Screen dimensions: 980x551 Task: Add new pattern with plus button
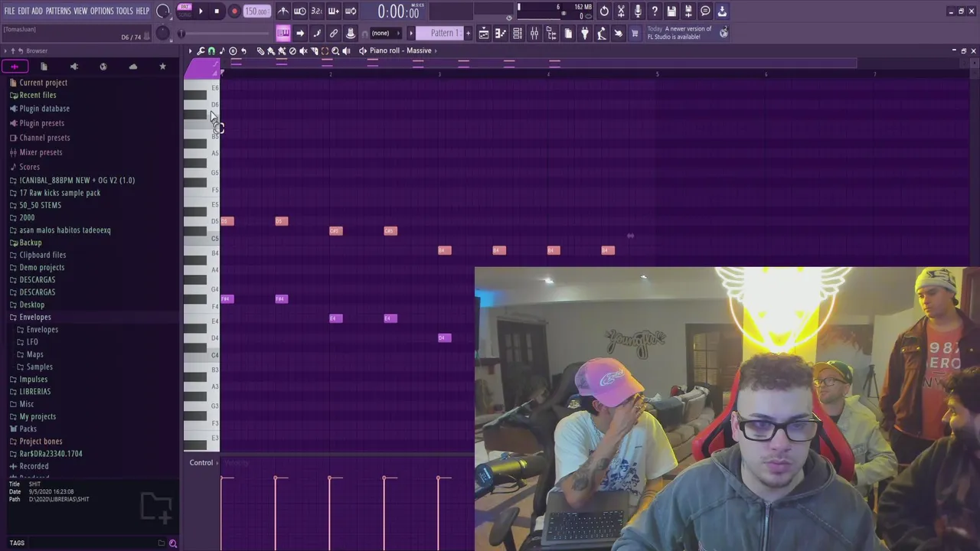tap(468, 33)
